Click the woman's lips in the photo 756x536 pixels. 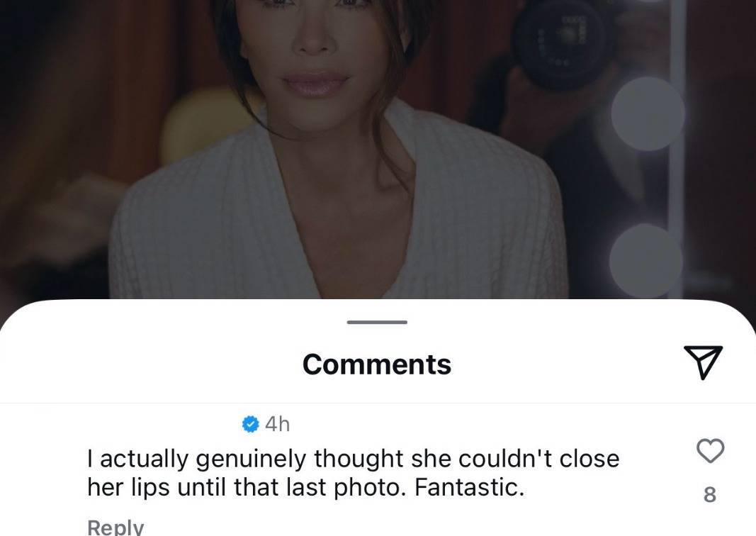(316, 85)
